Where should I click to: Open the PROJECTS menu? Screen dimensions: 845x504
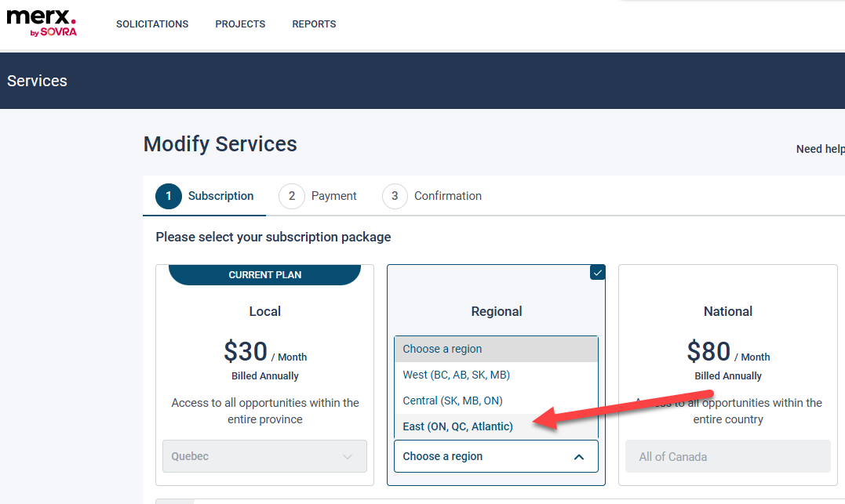[x=240, y=24]
